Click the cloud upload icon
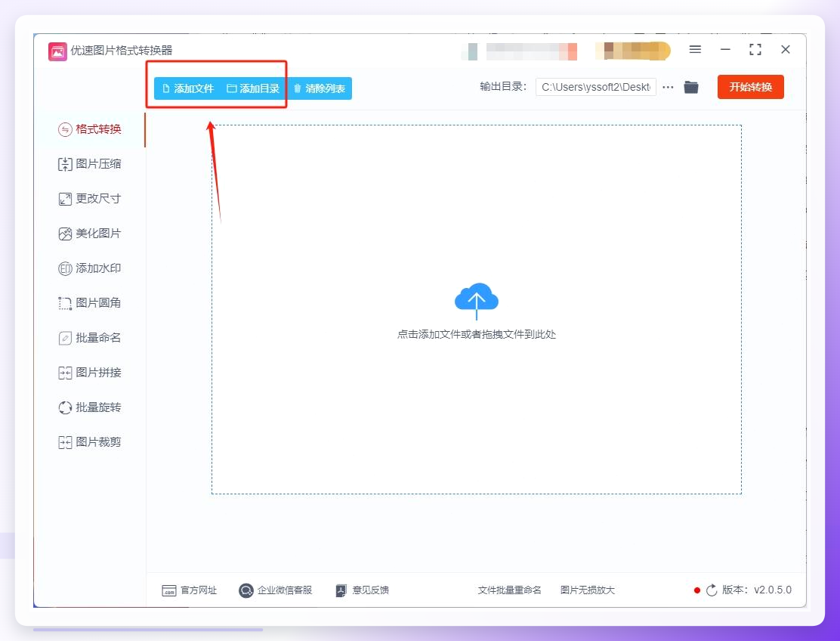Image resolution: width=840 pixels, height=641 pixels. click(476, 300)
